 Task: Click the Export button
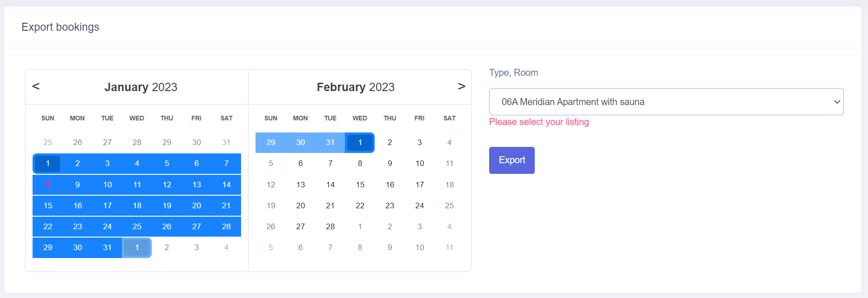pos(511,160)
